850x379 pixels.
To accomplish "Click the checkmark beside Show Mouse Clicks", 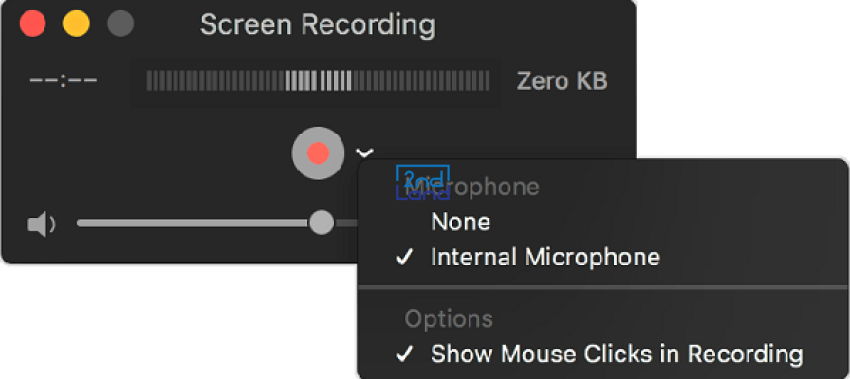I will click(x=404, y=354).
